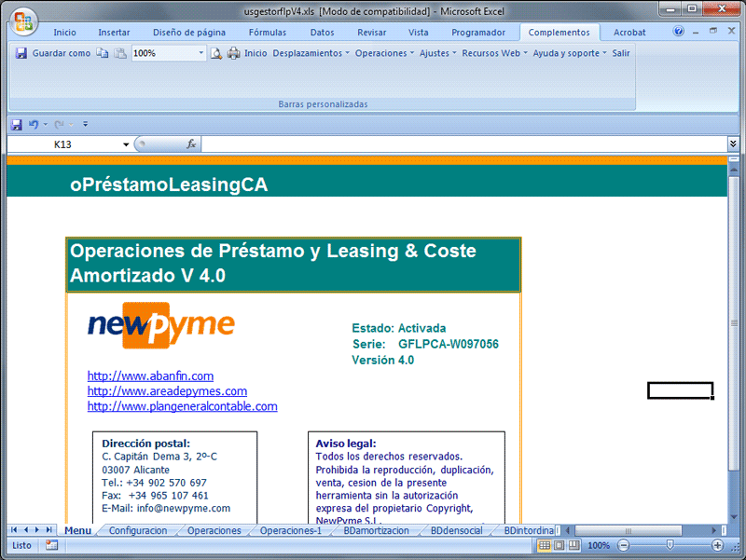Click the Name Box showing K13
This screenshot has height=560, width=746.
[63, 144]
